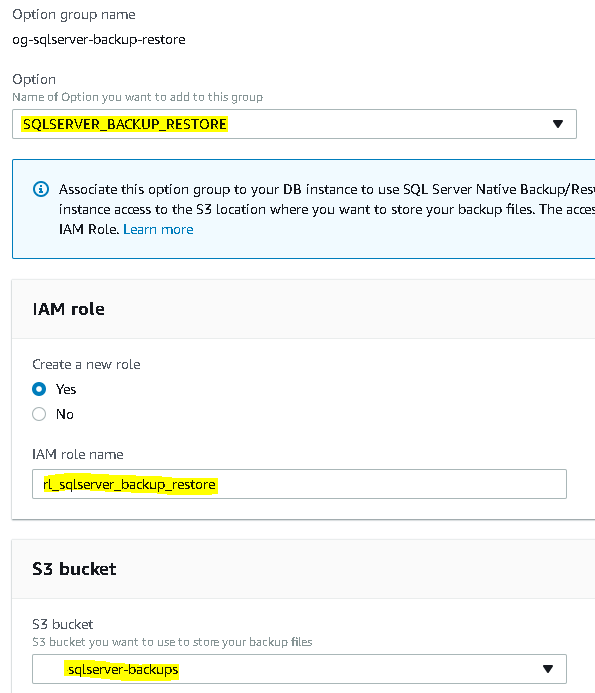Click the S3 bucket section heading
Viewport: 595px width, 693px height.
click(74, 569)
